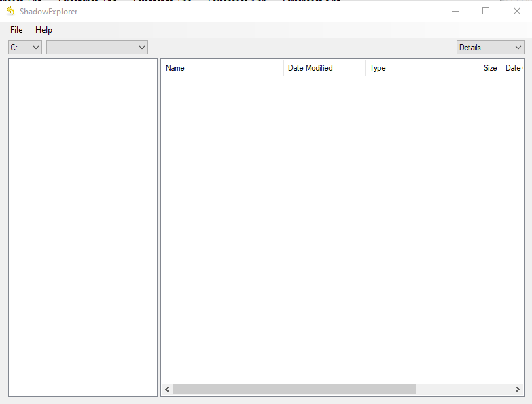Click the horizontal scrollbar left arrow
532x404 pixels.
click(x=167, y=390)
